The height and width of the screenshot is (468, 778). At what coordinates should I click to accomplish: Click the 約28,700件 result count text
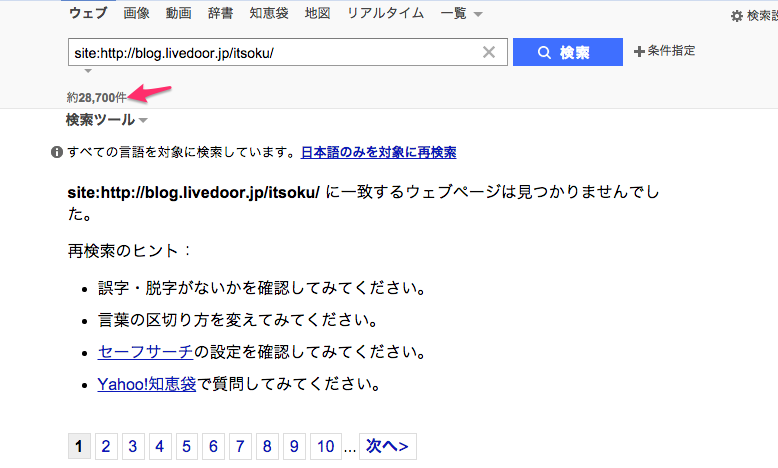tap(97, 97)
